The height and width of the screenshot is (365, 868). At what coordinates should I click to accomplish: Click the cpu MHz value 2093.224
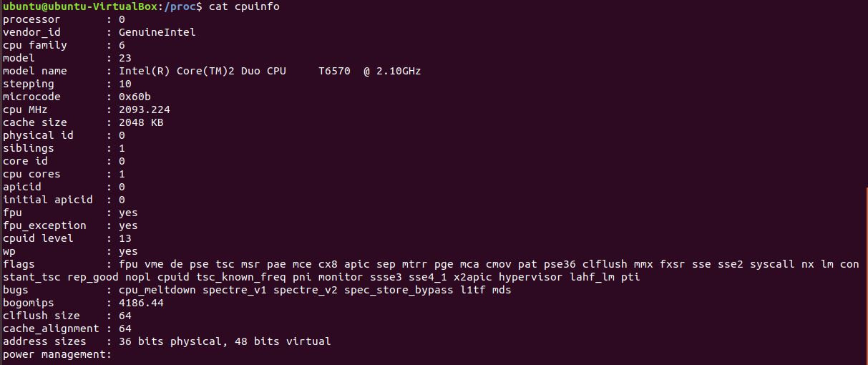pos(144,109)
